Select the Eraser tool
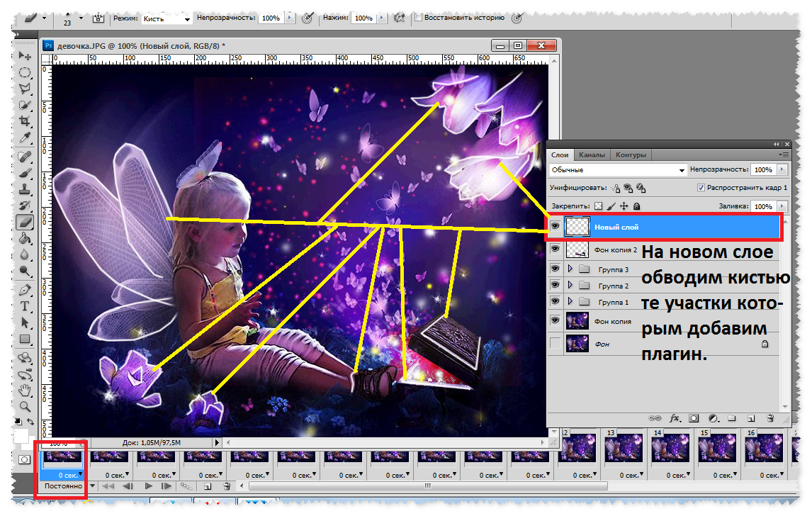Viewport: 812px width, 516px height. coord(24,223)
